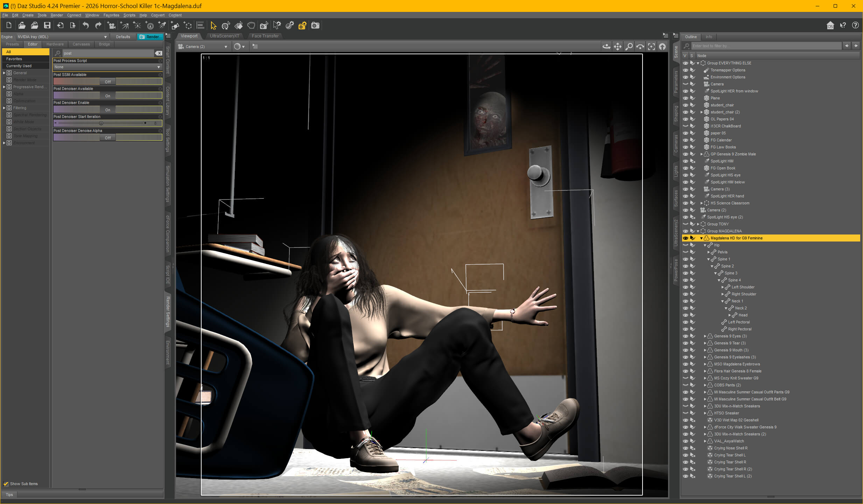
Task: Create a new distant light
Action: pyautogui.click(x=124, y=25)
